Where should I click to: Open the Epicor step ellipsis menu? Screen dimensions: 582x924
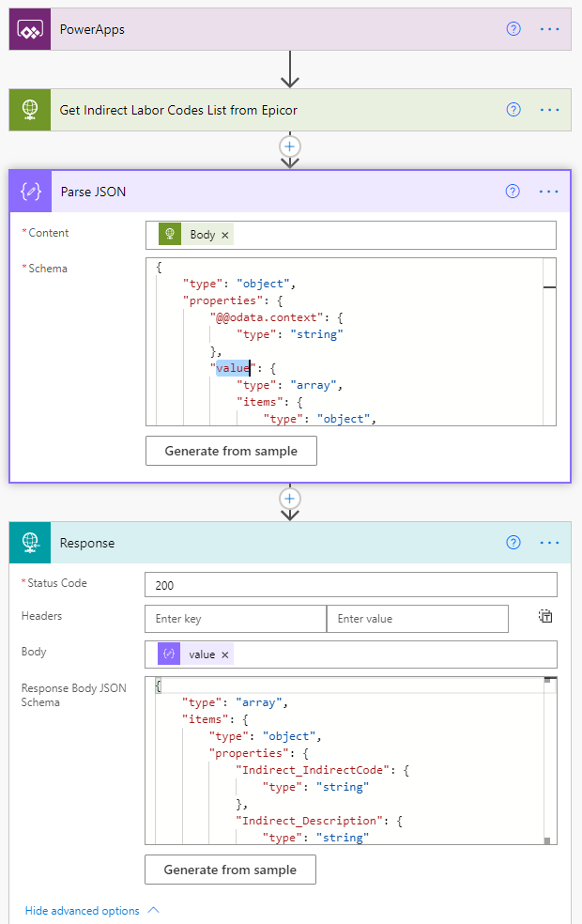point(549,110)
